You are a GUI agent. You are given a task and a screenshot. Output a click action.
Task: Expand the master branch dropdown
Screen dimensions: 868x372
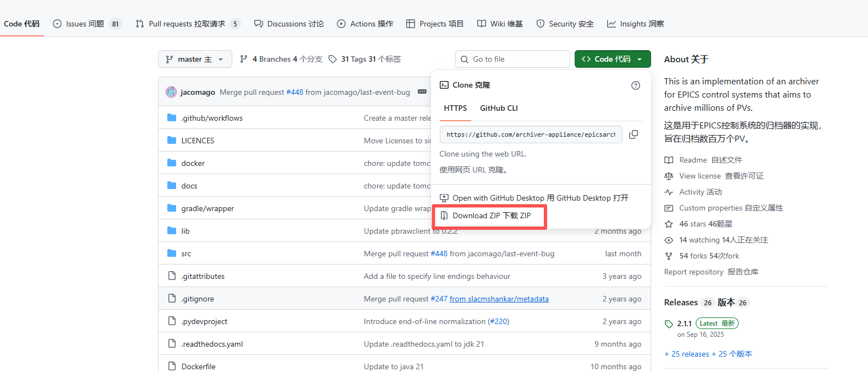click(x=195, y=59)
